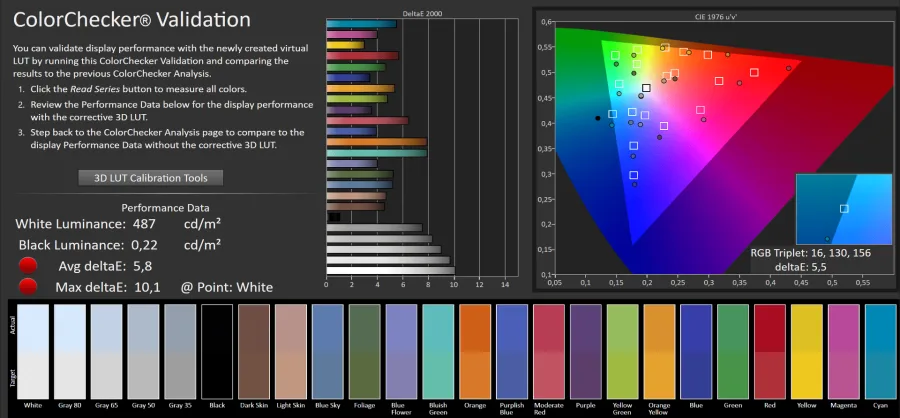The height and width of the screenshot is (418, 900).
Task: Click the black square in DeltaE chart
Action: point(334,216)
